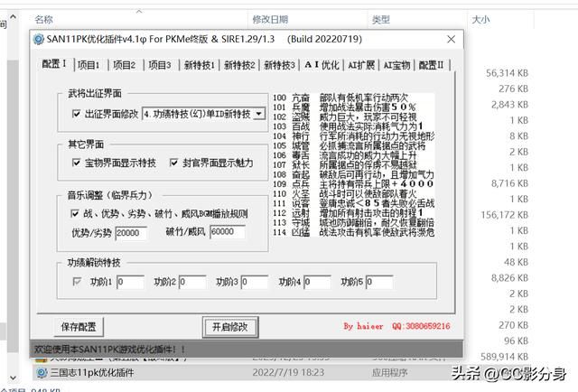578x392 pixels.
Task: Click the 功阶5 input field
Action: tap(379, 282)
